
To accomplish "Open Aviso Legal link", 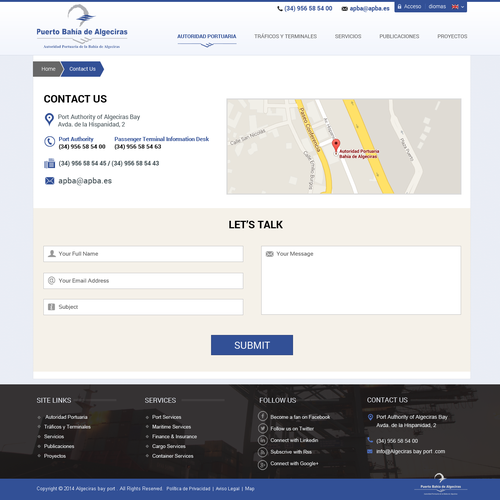I will point(228,489).
